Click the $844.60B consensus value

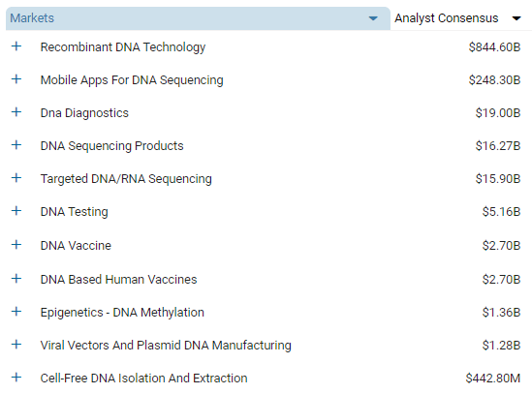click(494, 47)
